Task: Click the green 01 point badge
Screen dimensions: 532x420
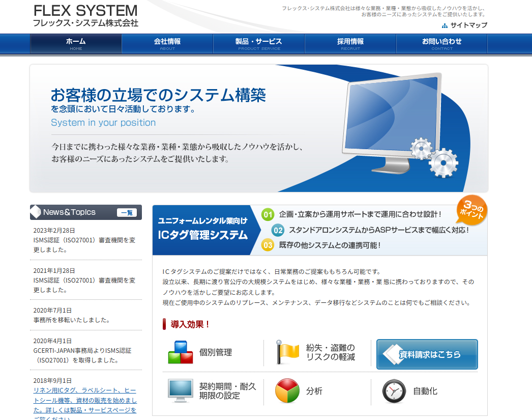Action: point(268,215)
